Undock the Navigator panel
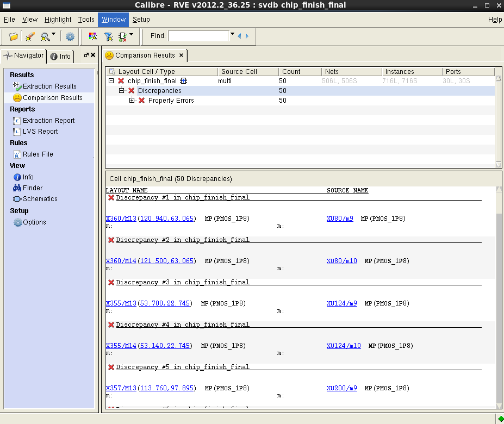Viewport: 504px width, 424px height. pyautogui.click(x=86, y=55)
